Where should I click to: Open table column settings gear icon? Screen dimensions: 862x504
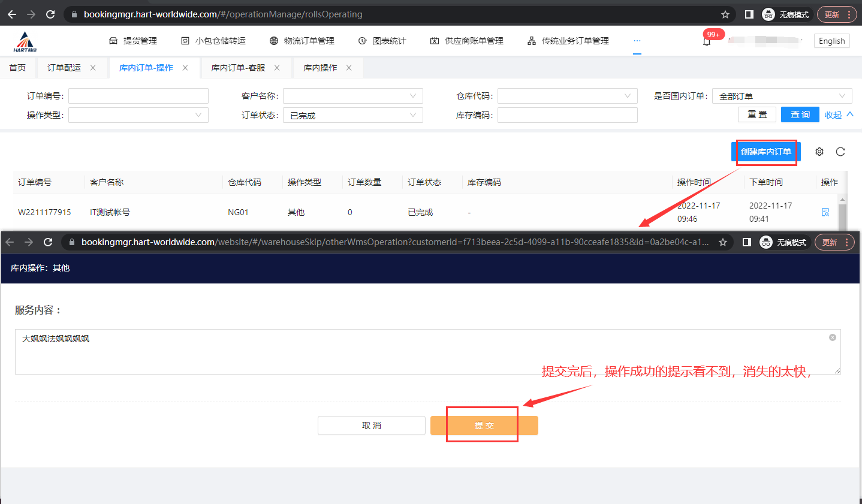[x=819, y=152]
